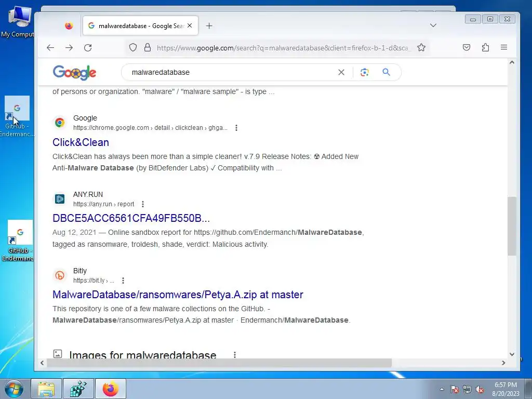
Task: Click the scroll right arrow
Action: [503, 363]
